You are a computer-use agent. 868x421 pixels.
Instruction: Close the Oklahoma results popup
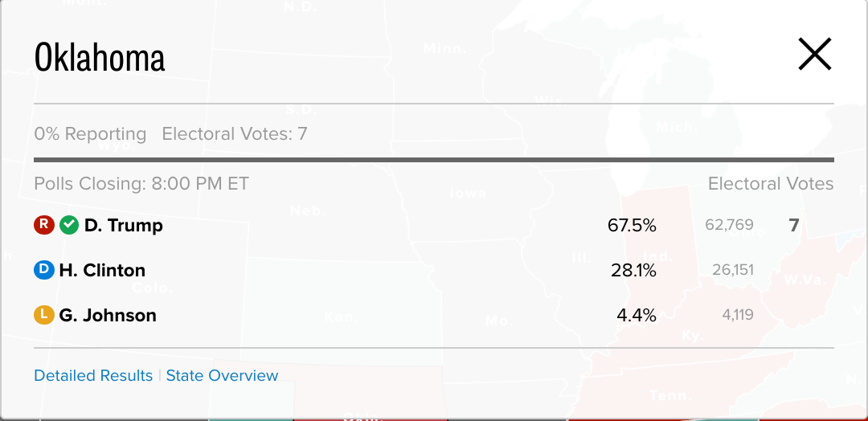point(815,54)
